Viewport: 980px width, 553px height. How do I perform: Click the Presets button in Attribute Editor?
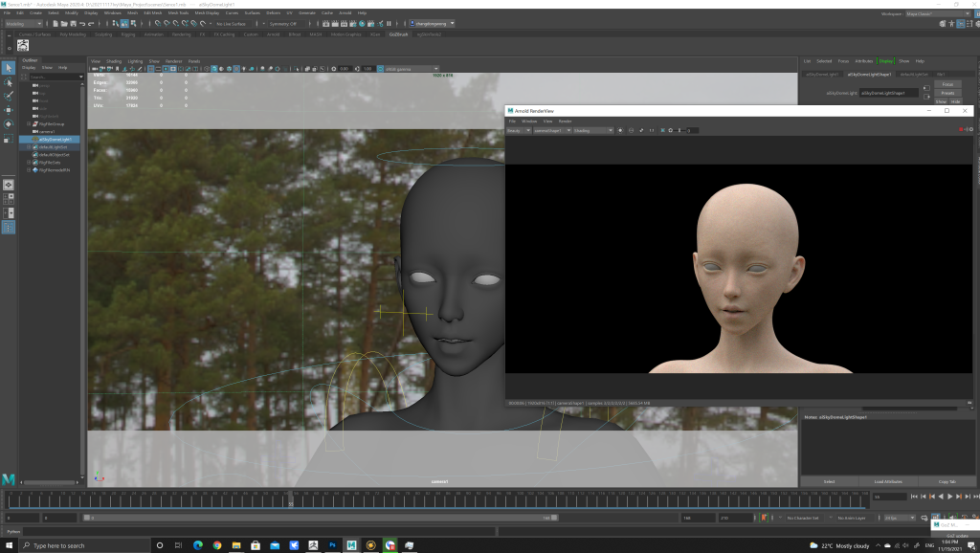pos(947,93)
